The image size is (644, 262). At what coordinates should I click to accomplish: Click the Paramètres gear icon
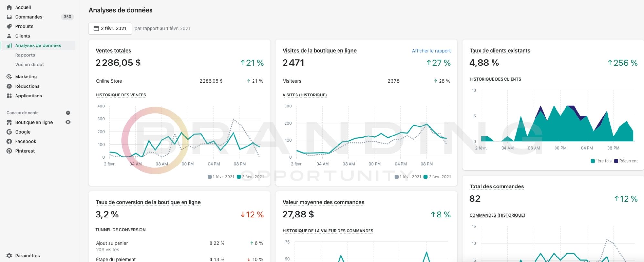coord(9,256)
